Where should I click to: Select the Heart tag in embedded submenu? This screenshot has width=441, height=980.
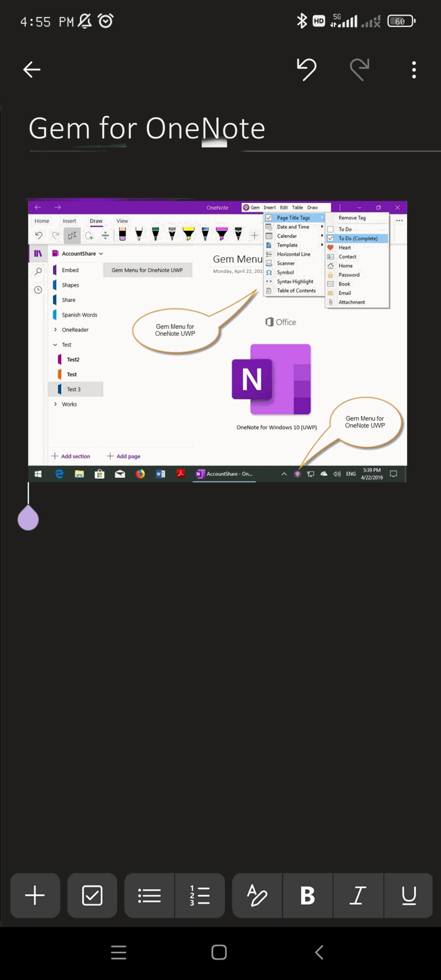point(357,248)
